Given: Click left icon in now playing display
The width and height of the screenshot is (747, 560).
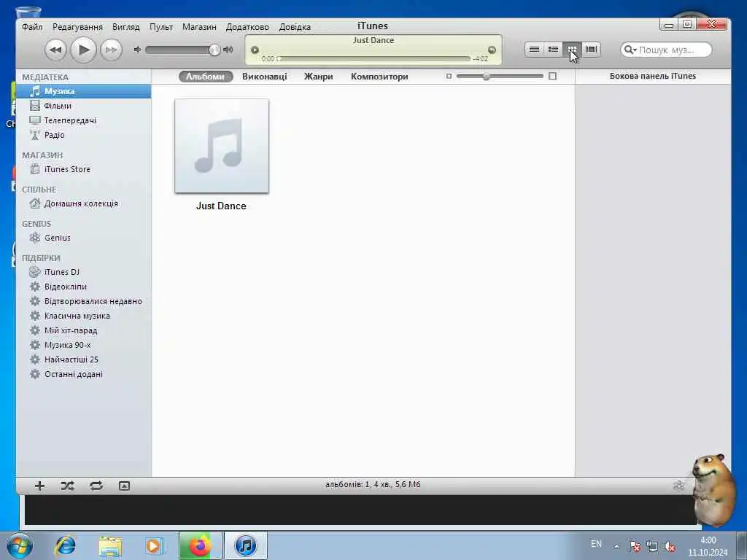Looking at the screenshot, I should (255, 50).
